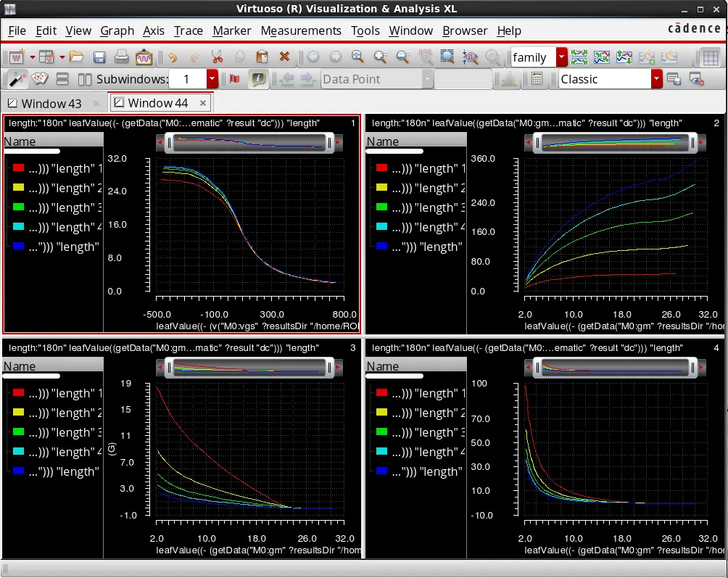Viewport: 728px width, 578px height.
Task: Click the blue legend swatch in subwindow 3
Action: tap(19, 470)
